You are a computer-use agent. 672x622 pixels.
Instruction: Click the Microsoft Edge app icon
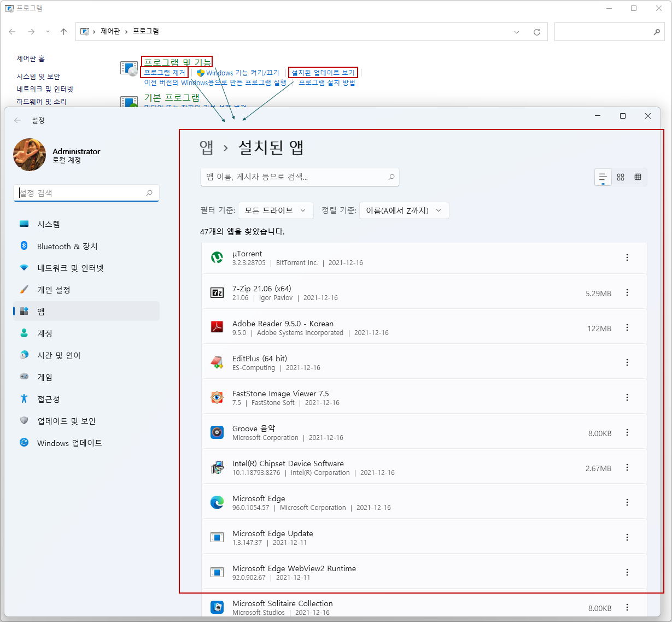coord(217,502)
